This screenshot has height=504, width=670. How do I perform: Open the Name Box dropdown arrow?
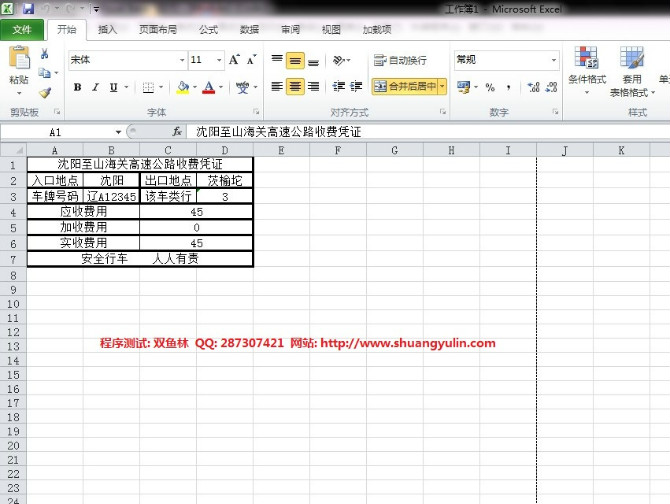[118, 132]
